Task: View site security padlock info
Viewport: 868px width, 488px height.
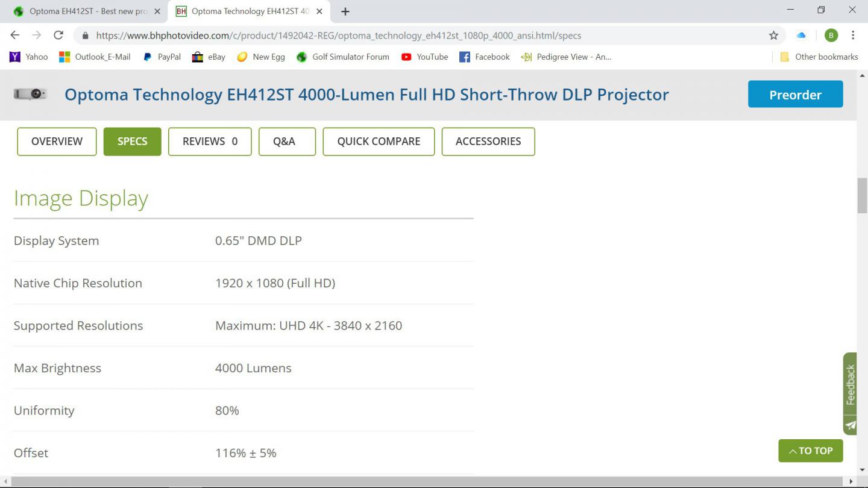Action: pyautogui.click(x=86, y=36)
